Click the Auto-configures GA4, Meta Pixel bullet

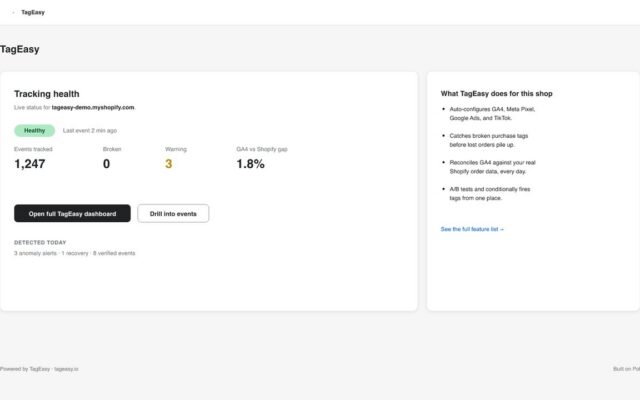pos(492,113)
